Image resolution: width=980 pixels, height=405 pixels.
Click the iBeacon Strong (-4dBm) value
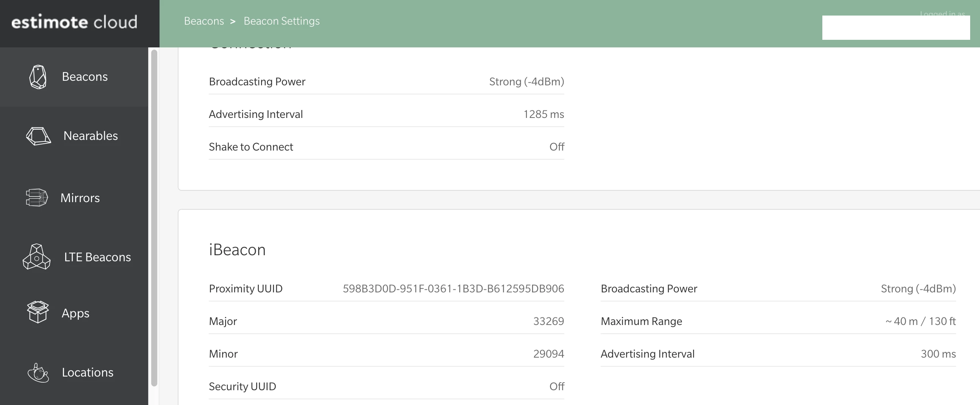918,289
